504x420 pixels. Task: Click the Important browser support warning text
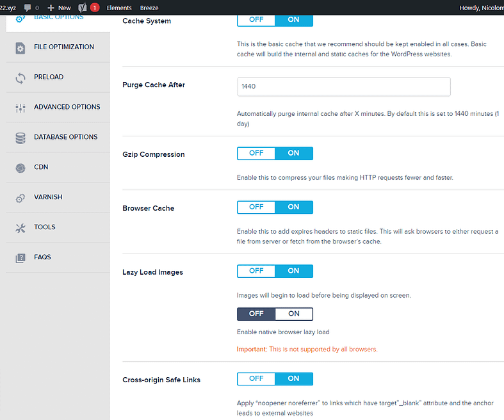(x=307, y=350)
